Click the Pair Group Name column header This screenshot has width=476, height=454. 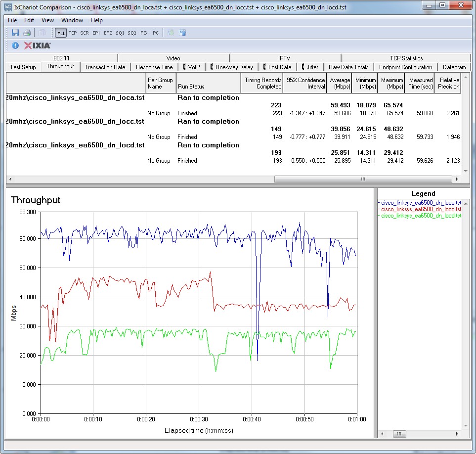161,83
